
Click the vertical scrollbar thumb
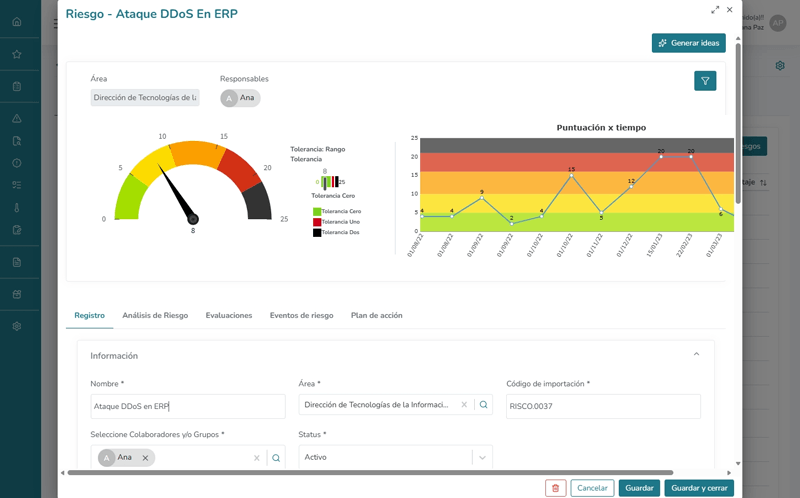[x=738, y=123]
